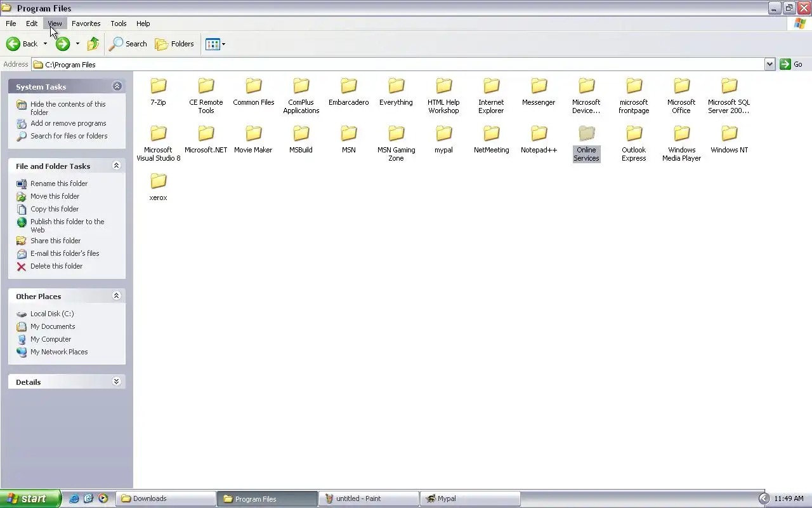Open the Tools menu

pyautogui.click(x=119, y=23)
